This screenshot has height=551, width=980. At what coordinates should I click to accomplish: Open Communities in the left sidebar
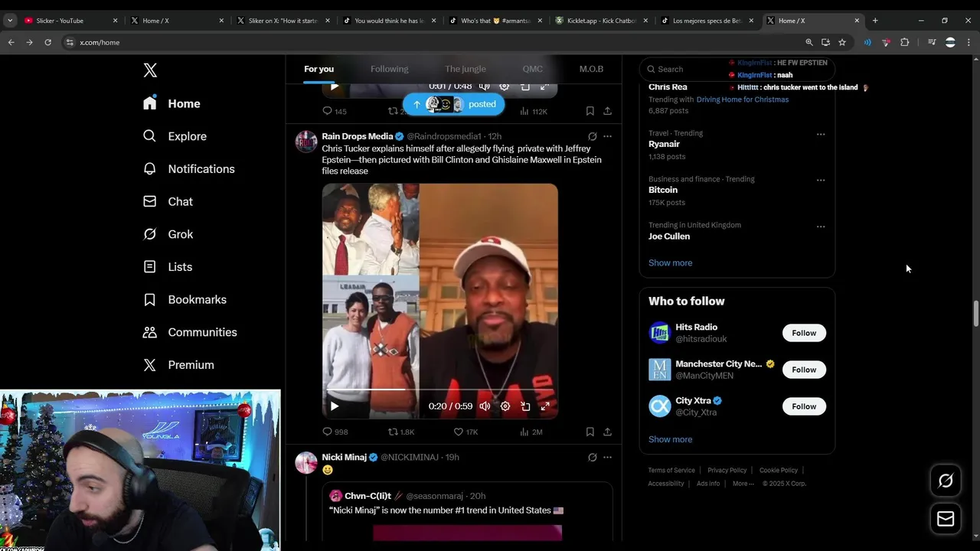tap(191, 332)
